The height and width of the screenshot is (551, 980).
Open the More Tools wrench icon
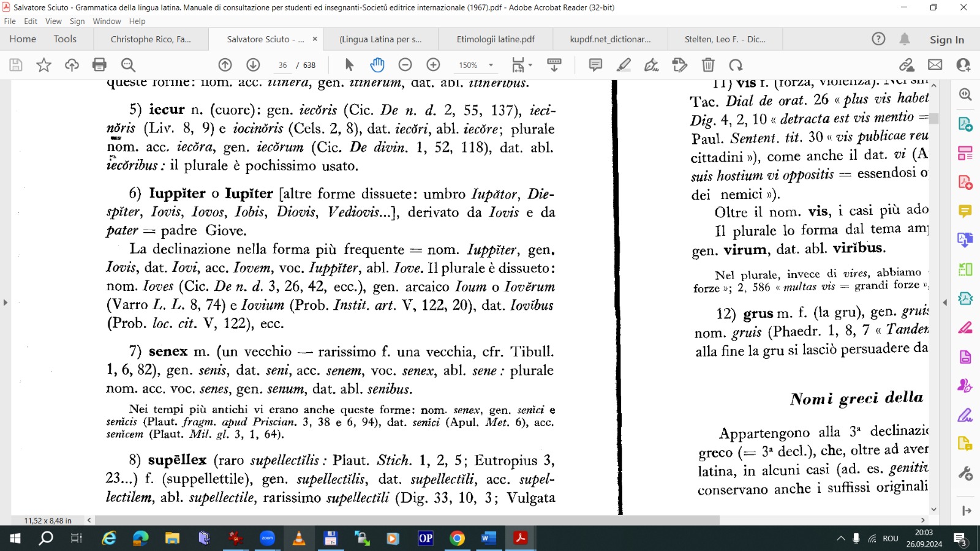tap(965, 473)
